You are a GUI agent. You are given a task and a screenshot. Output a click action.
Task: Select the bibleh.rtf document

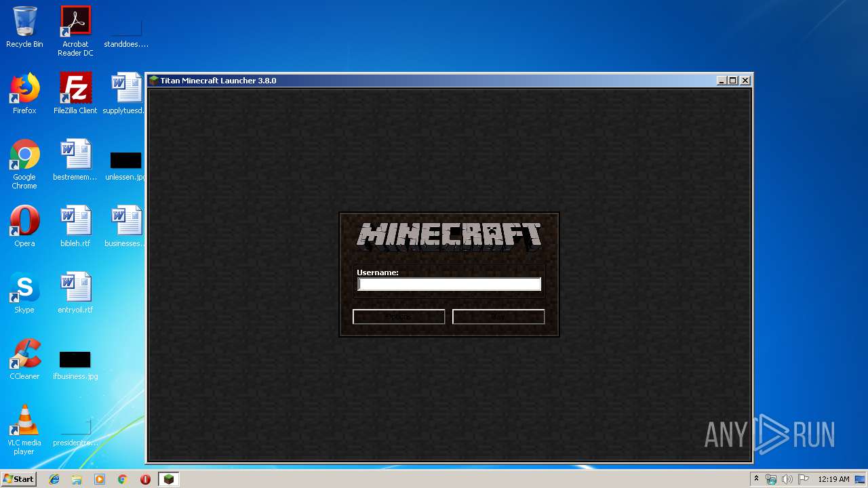[75, 226]
